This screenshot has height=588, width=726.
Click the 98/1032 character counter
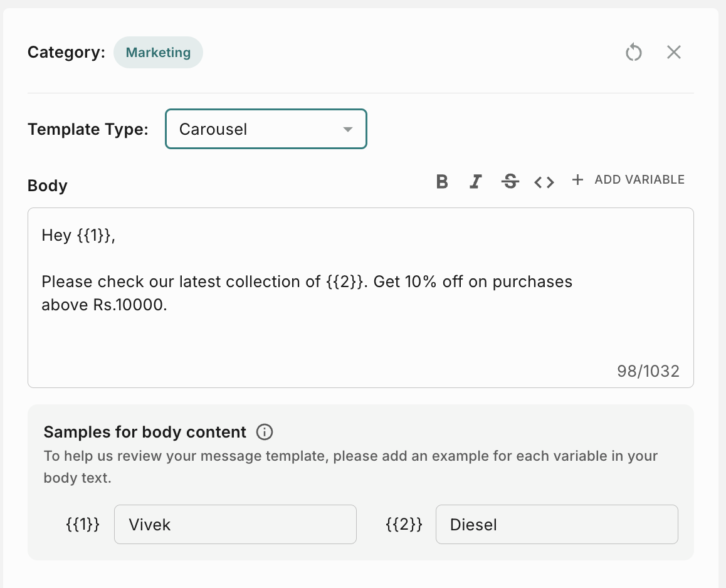(648, 371)
